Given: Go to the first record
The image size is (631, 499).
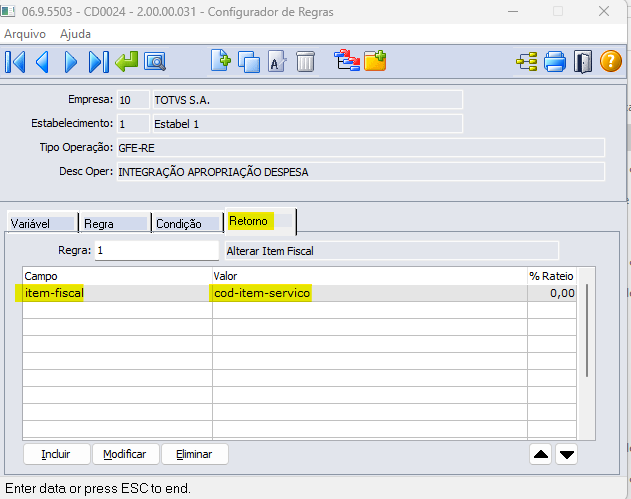Looking at the screenshot, I should click(16, 62).
